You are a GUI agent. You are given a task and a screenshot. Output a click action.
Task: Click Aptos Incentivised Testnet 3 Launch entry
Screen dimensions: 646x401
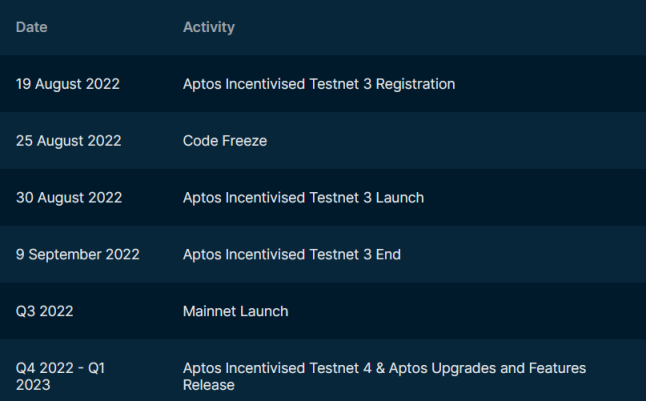pyautogui.click(x=303, y=198)
